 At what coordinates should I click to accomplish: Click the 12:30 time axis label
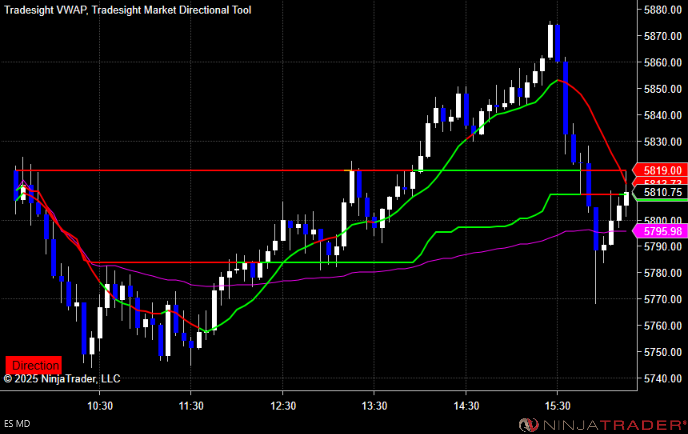click(283, 406)
